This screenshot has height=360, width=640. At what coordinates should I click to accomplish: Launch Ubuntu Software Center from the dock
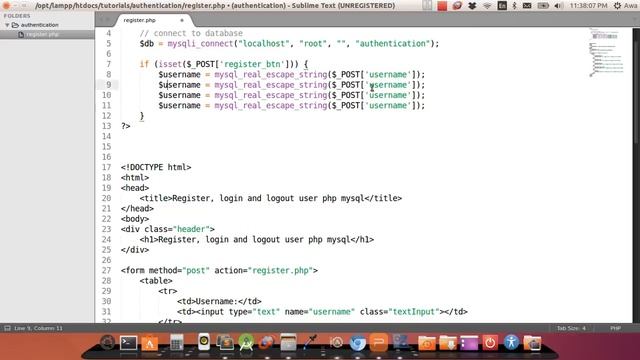[149, 343]
